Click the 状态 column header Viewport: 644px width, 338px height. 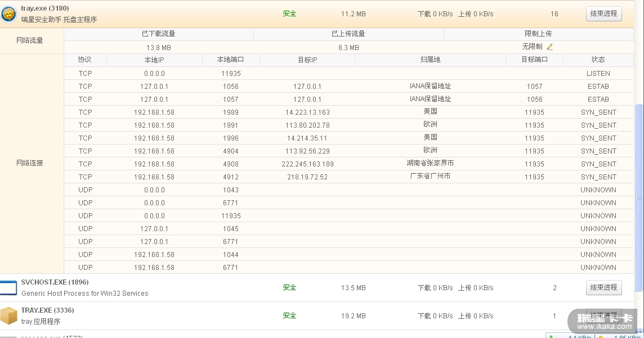(x=598, y=60)
